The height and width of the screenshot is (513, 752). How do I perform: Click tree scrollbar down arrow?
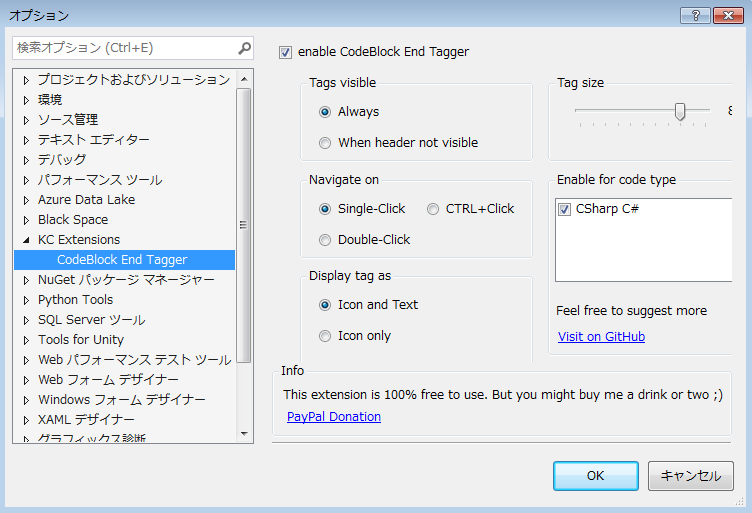click(x=244, y=434)
